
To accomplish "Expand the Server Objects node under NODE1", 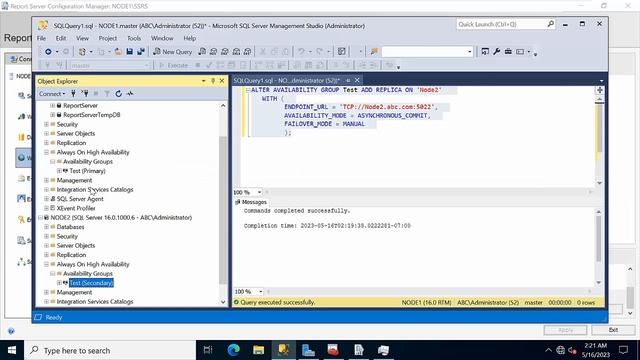I will click(46, 133).
